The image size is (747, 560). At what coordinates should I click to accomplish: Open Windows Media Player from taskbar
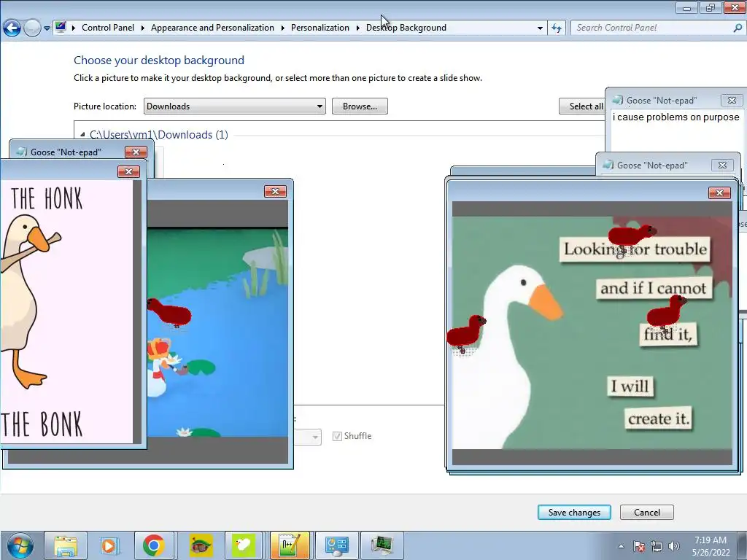click(109, 545)
